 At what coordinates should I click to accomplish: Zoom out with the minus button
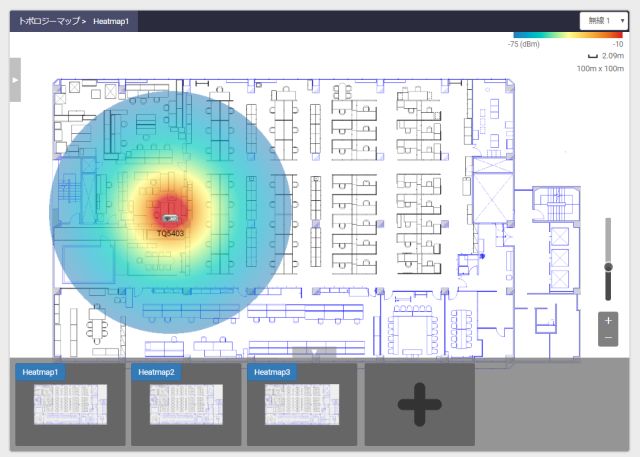[x=608, y=338]
